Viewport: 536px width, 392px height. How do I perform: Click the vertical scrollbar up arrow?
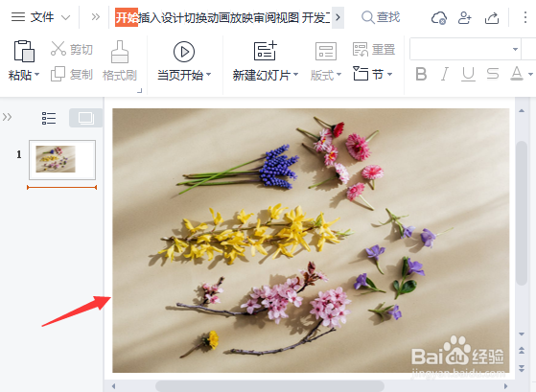click(522, 111)
